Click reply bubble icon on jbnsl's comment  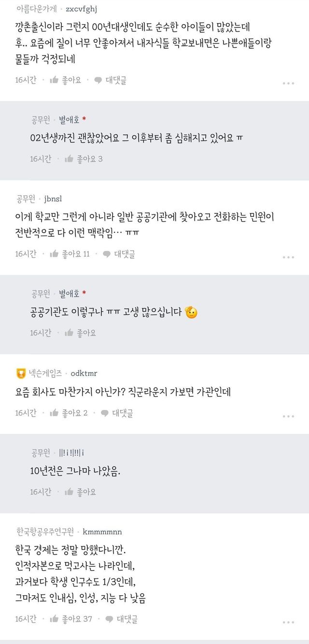pos(106,254)
